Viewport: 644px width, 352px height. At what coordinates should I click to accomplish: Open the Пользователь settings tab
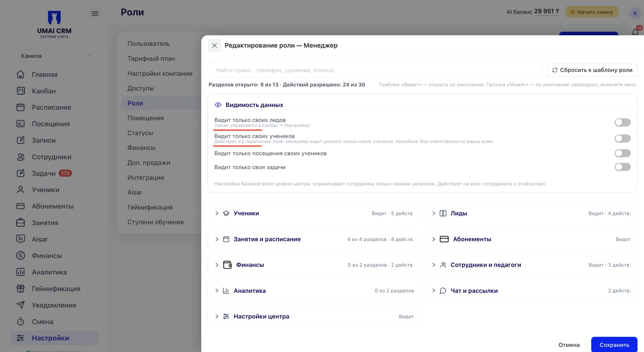pyautogui.click(x=149, y=44)
